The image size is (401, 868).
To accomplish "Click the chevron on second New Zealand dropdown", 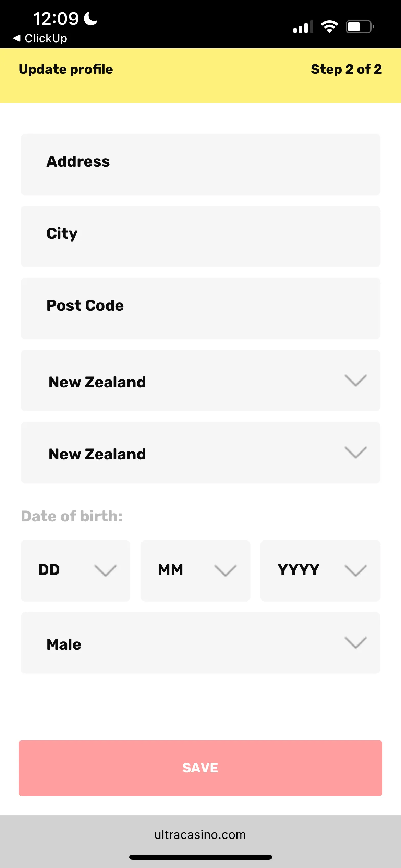I will (x=355, y=453).
